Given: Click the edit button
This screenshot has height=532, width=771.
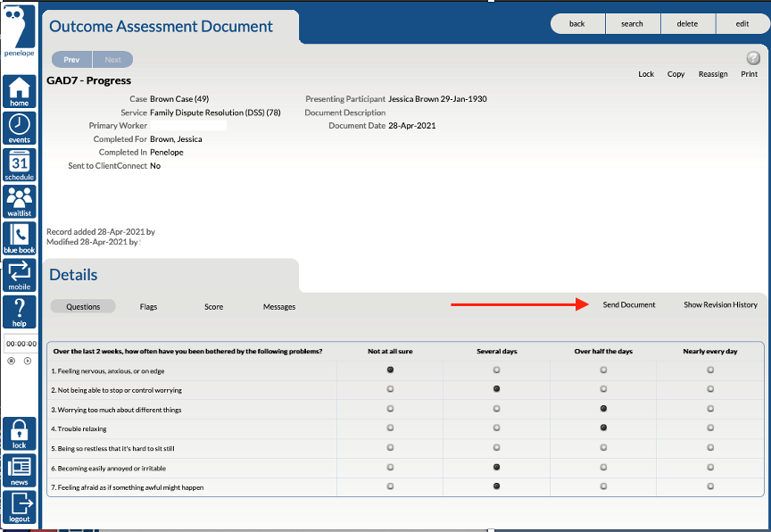Looking at the screenshot, I should [742, 23].
